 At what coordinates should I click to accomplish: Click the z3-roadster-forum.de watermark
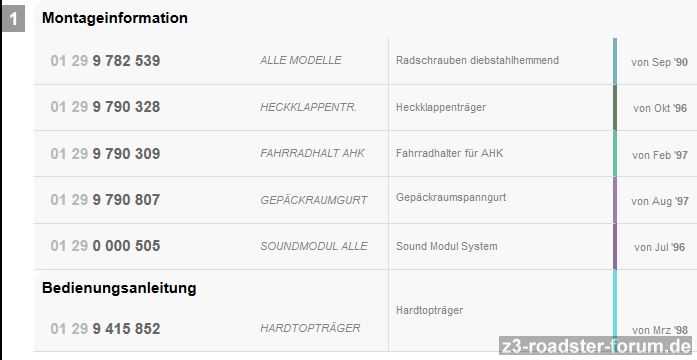coord(596,346)
